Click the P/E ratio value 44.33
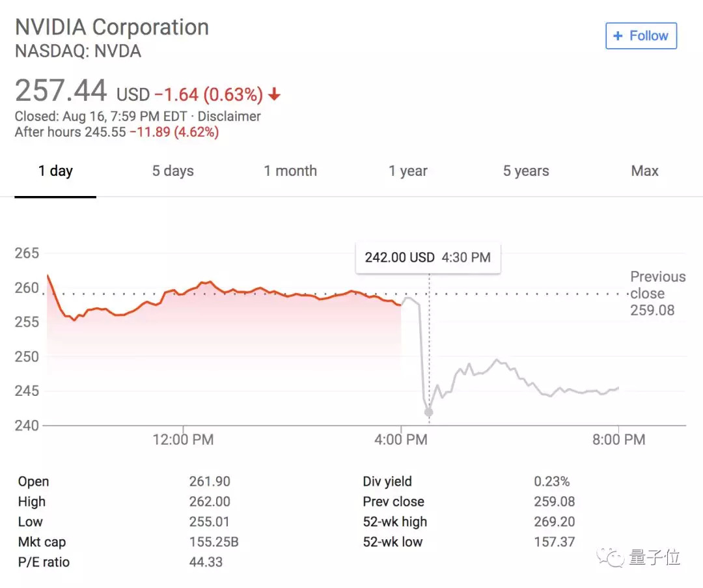Screen dimensions: 703x588 206,562
